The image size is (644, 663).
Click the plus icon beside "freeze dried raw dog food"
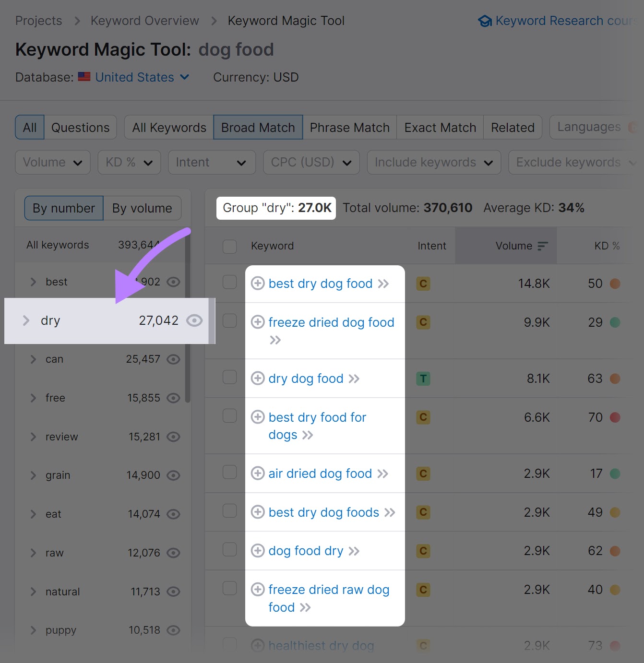[x=258, y=590]
